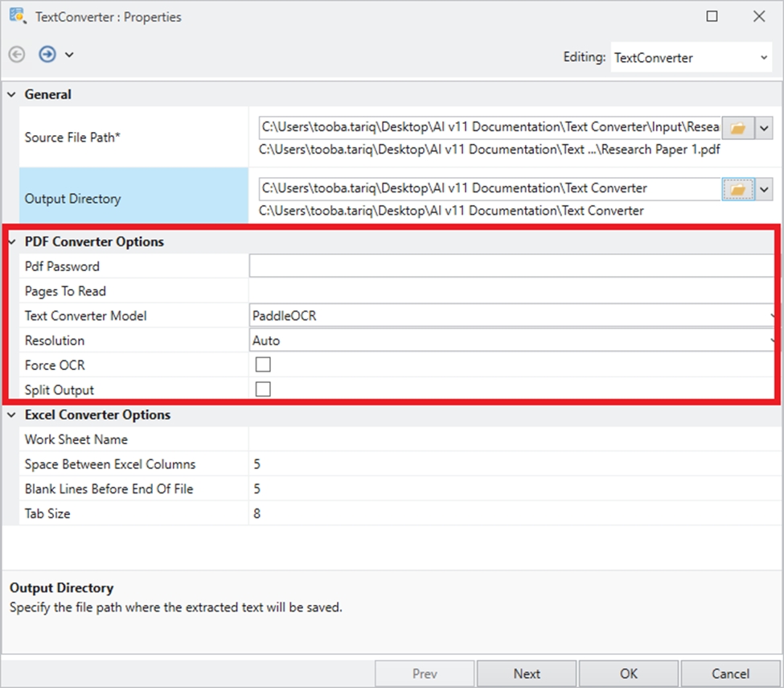Close the TextConverter Properties window
Screen dimensions: 784x688
click(x=759, y=17)
